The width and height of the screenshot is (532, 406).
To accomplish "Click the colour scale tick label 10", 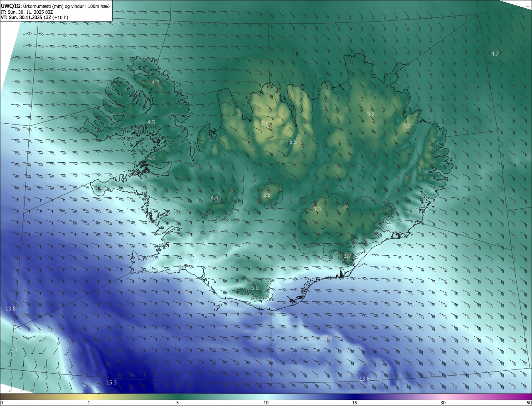I will (266, 403).
